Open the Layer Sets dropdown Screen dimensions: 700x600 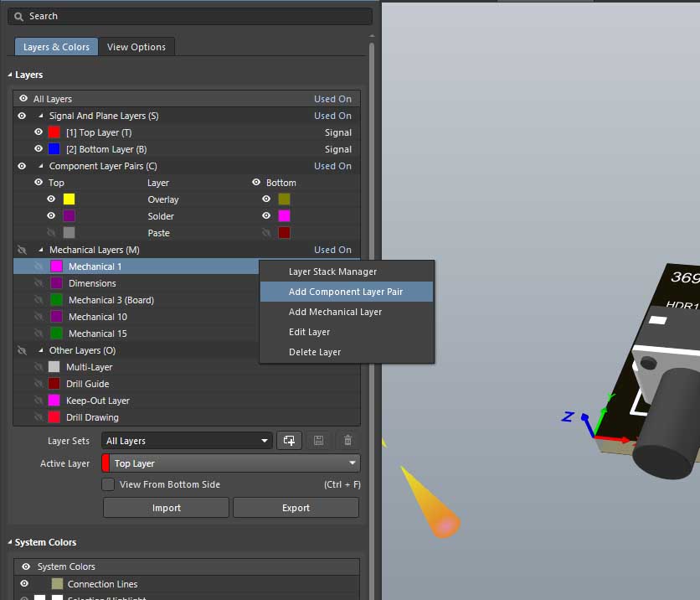(187, 441)
